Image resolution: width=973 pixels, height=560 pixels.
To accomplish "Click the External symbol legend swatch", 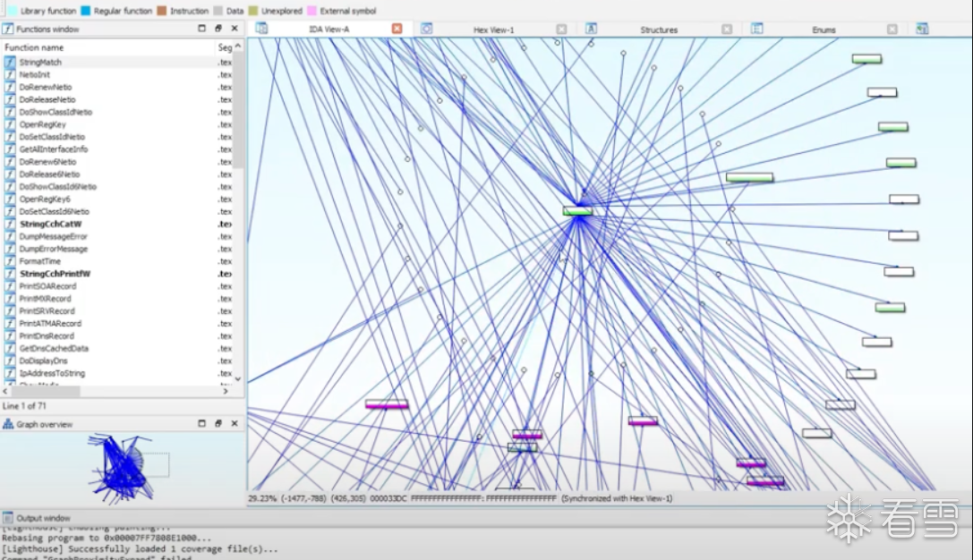I will [312, 11].
